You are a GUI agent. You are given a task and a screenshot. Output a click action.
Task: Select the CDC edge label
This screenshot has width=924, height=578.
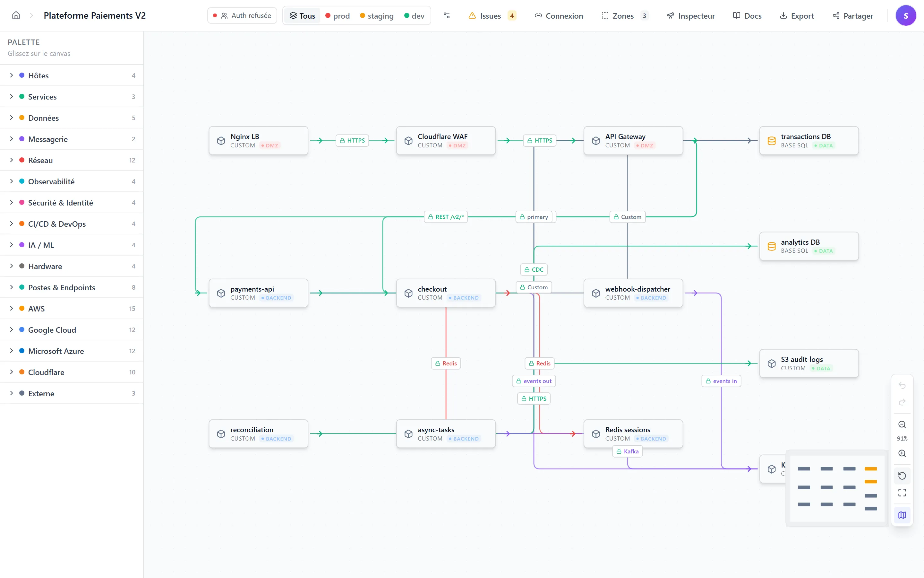click(534, 269)
